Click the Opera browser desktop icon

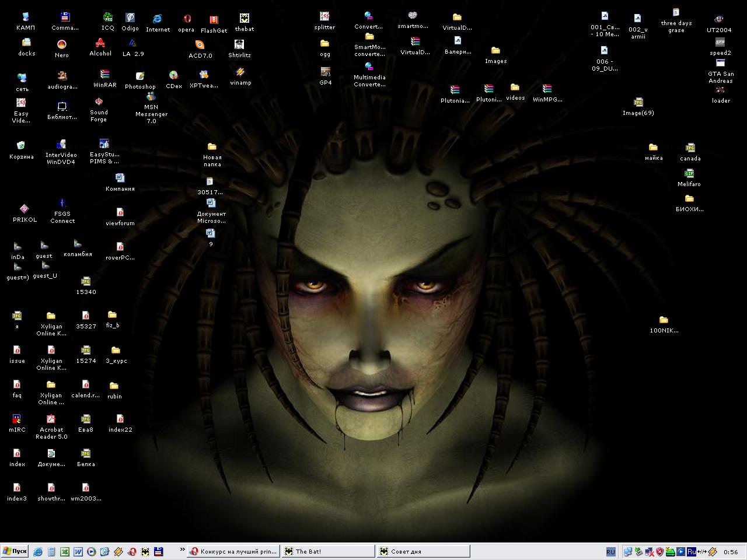point(187,19)
